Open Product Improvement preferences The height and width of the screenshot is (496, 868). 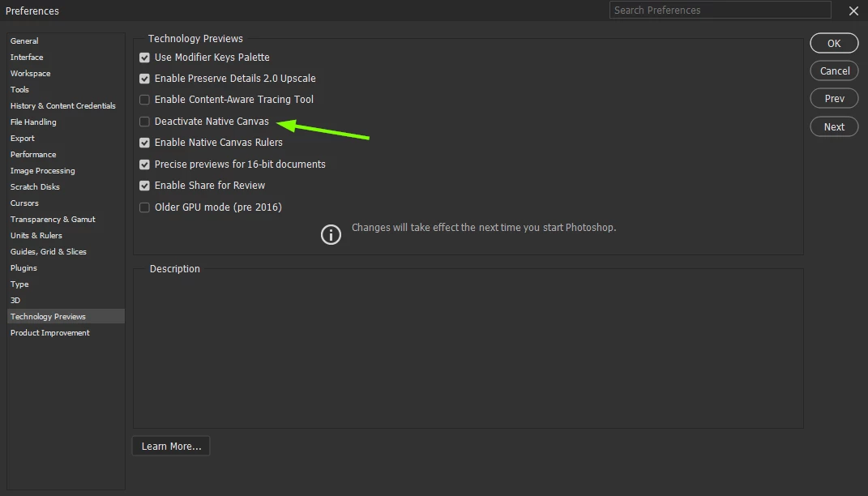(66, 333)
